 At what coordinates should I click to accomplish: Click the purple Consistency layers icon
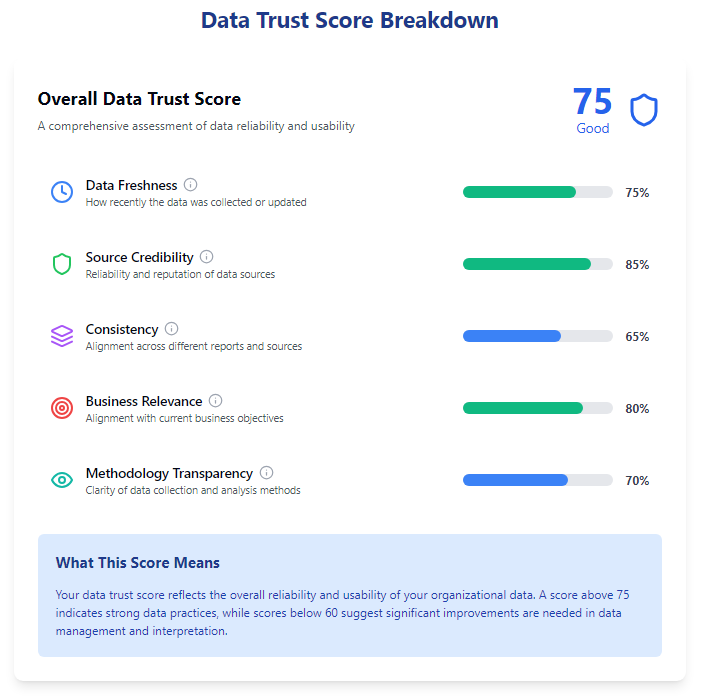[62, 336]
